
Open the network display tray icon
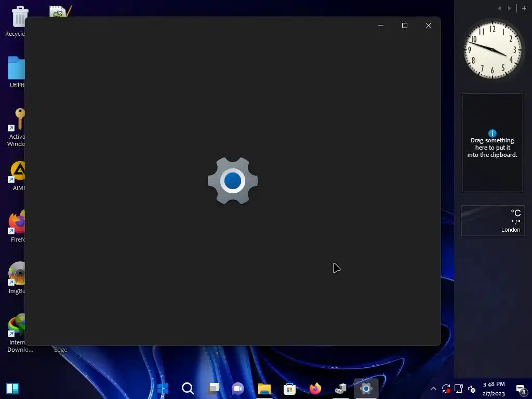coord(459,389)
